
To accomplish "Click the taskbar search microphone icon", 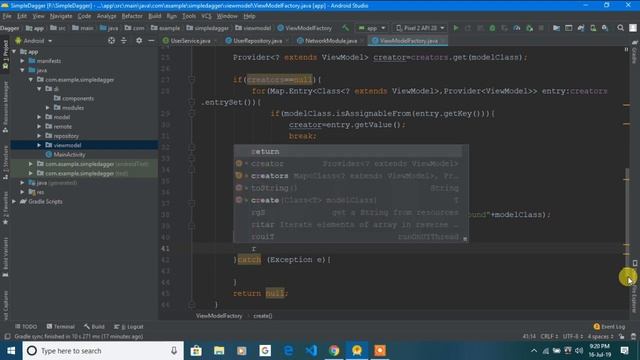I will [174, 351].
